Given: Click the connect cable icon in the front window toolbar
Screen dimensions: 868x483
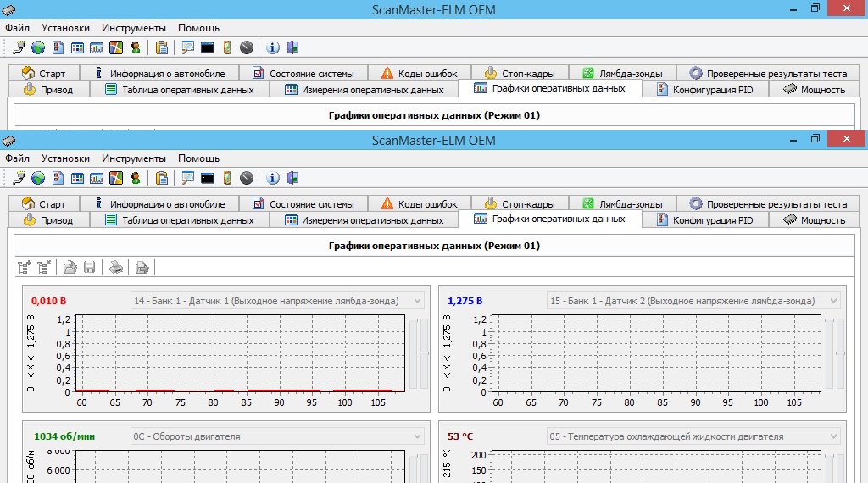Looking at the screenshot, I should tap(19, 178).
